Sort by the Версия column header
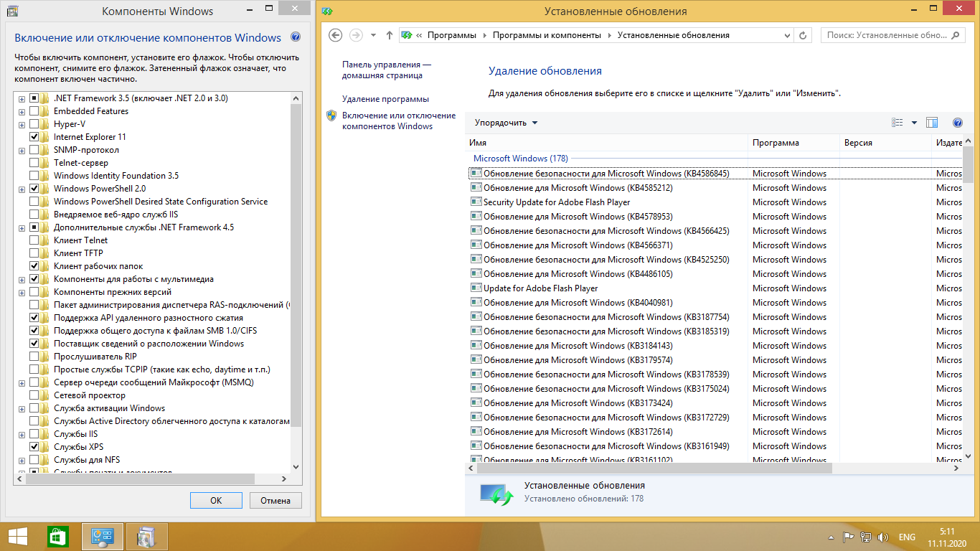Viewport: 980px width, 551px height. tap(885, 143)
